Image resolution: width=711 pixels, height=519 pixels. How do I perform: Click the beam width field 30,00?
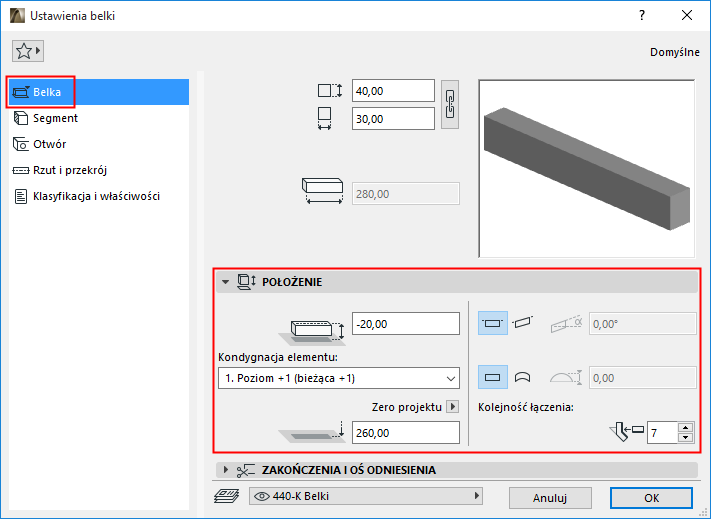pyautogui.click(x=393, y=119)
